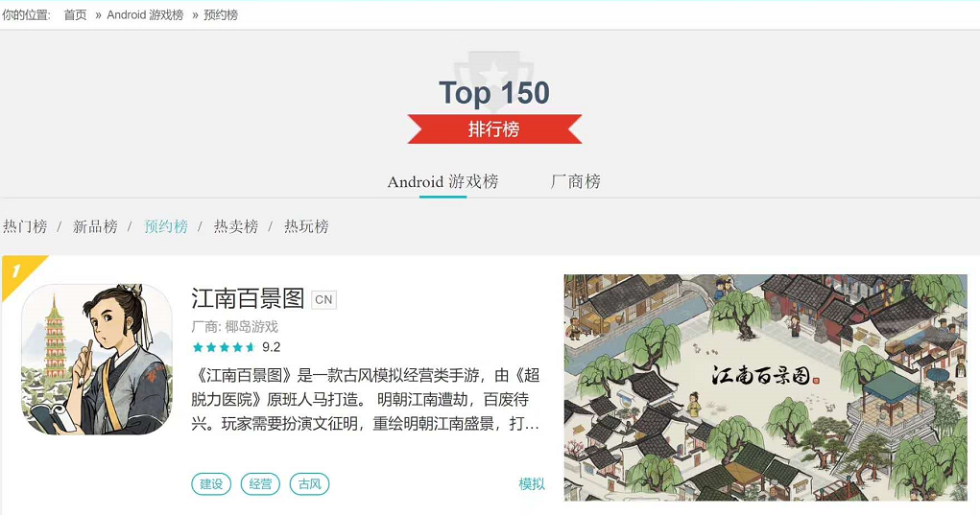Screen dimensions: 980x515
Task: Click Android 游戏榜 breadcrumb link
Action: [145, 15]
